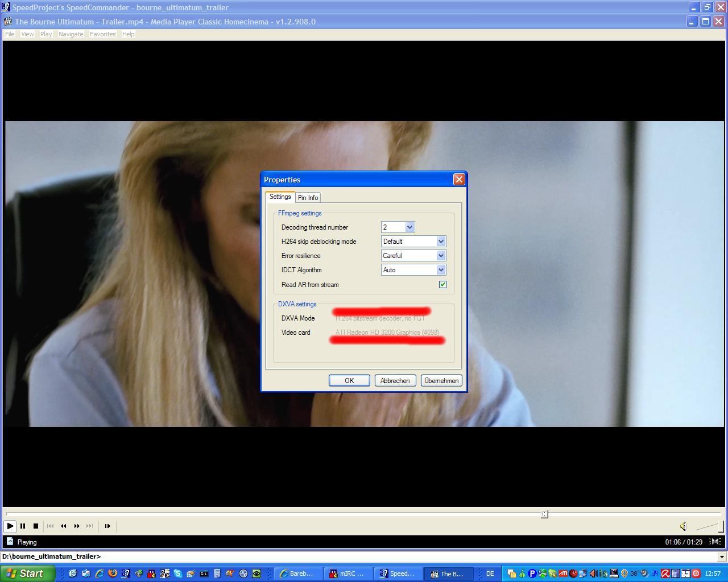Viewport: 728px width, 582px height.
Task: Click the single frame step icon
Action: pyautogui.click(x=107, y=526)
